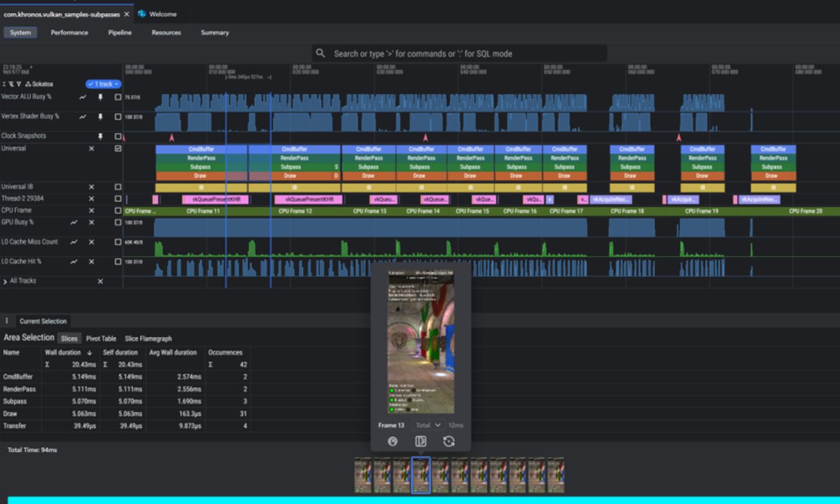Switch to the Pipeline tab
Screen dimensions: 840x504
point(119,32)
